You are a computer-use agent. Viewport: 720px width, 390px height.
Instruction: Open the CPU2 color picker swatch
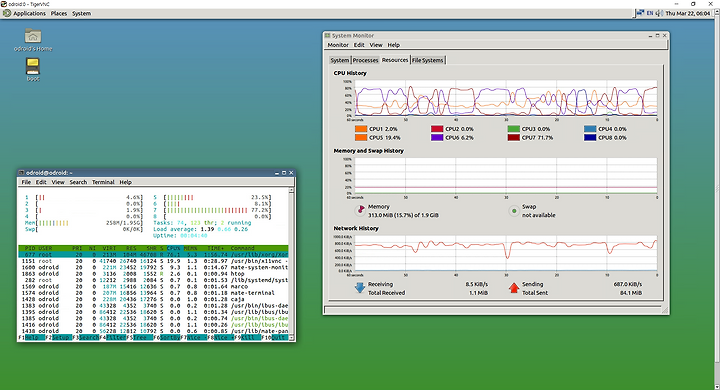coord(437,129)
